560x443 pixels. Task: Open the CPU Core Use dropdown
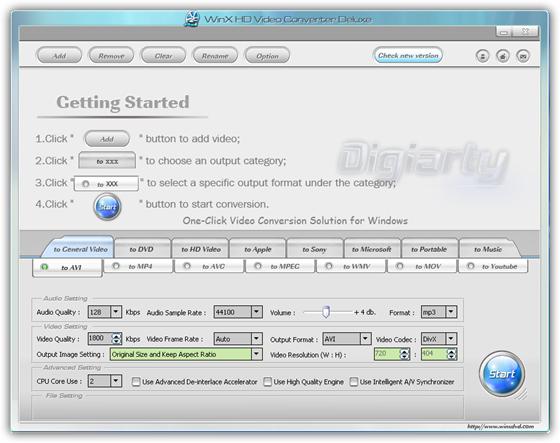(116, 381)
